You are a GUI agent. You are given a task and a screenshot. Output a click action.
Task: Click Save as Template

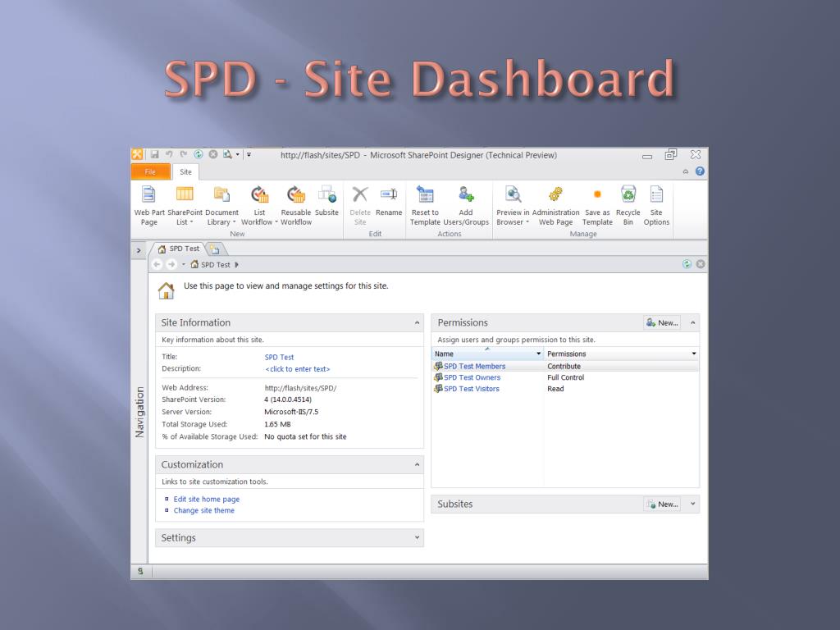(597, 206)
